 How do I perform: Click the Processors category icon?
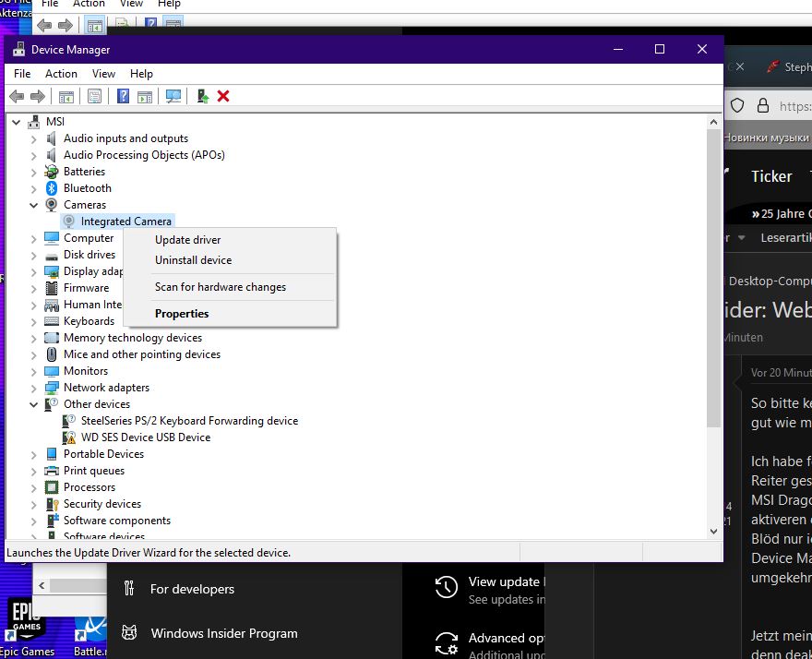[52, 487]
